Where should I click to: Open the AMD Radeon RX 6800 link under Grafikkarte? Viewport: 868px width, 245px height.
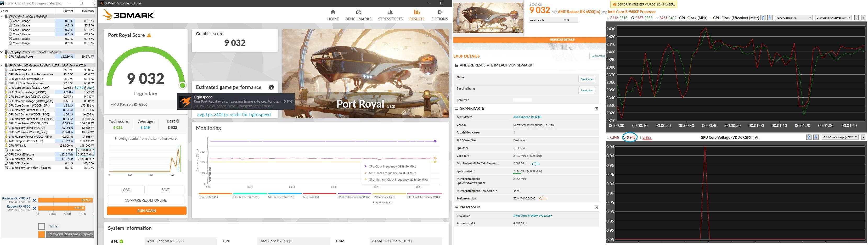point(527,117)
